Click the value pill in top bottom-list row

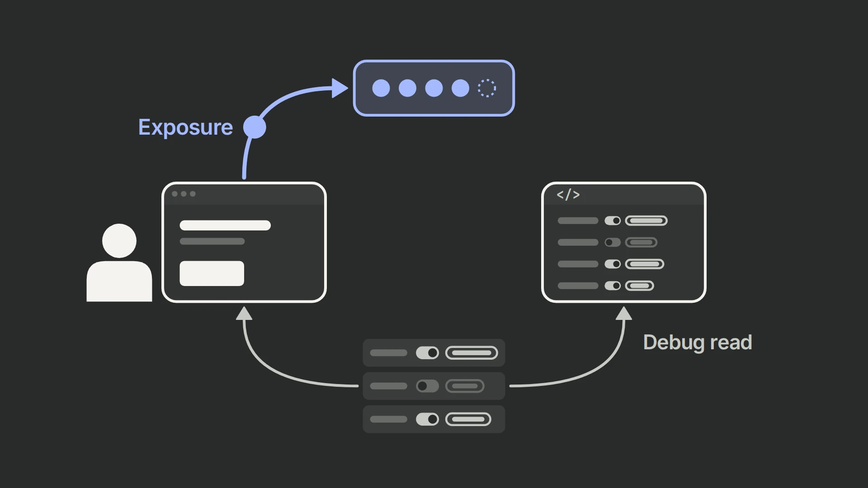tap(472, 353)
